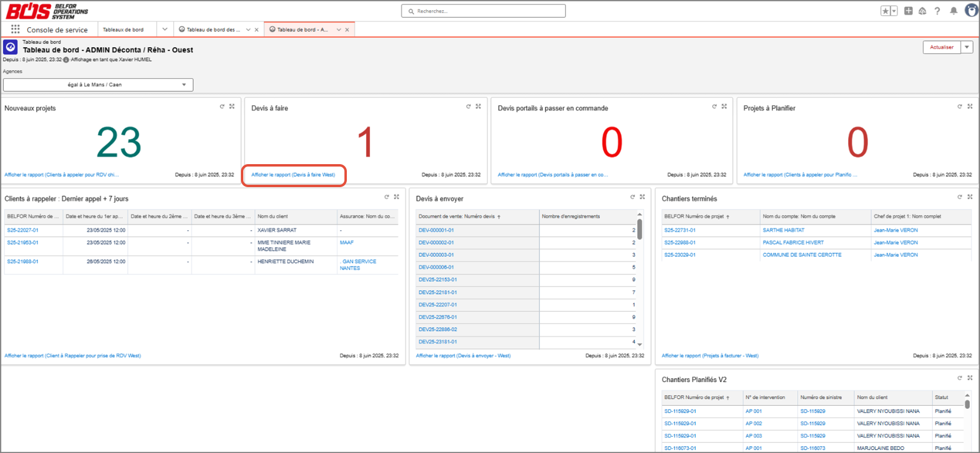Select the Tableaux de bord navigation tab

pos(123,30)
